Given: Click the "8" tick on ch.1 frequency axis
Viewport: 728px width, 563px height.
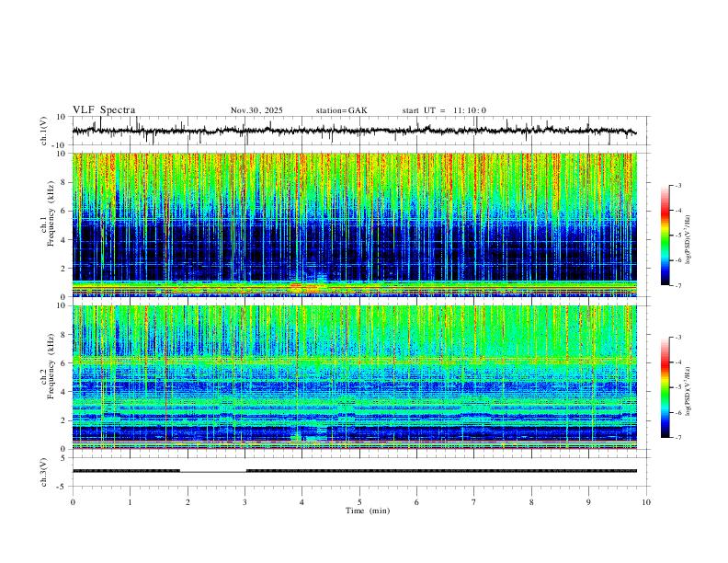Looking at the screenshot, I should point(64,182).
